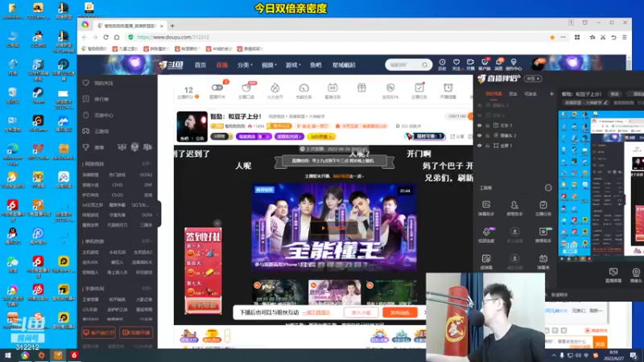The image size is (644, 362).
Task: Click the AD 星海任务 icon
Action: [x=332, y=88]
